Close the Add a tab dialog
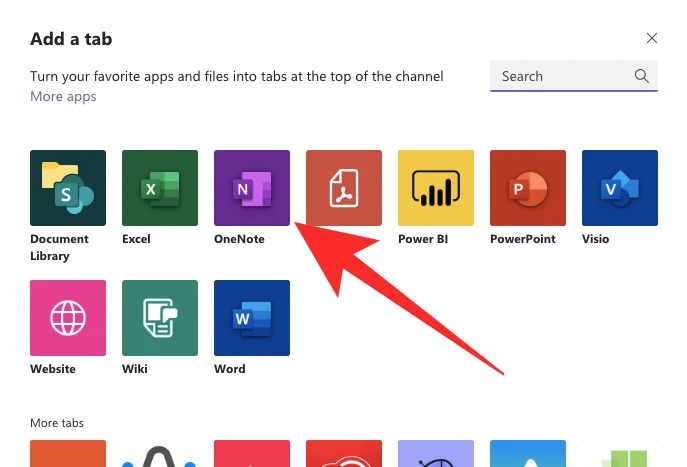 coord(652,38)
